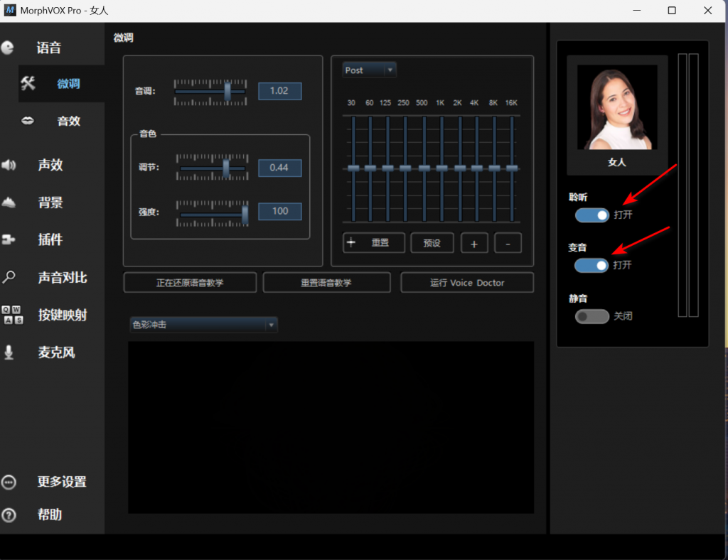
Task: Click the 运行 Voice Doctor button
Action: 466,283
